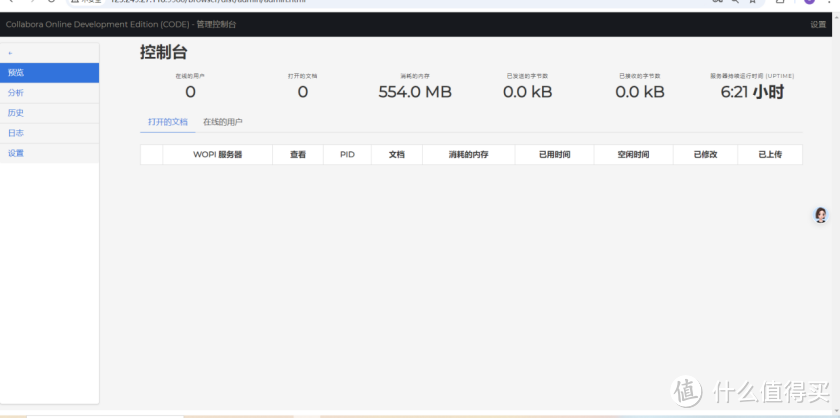The height and width of the screenshot is (418, 840).
Task: Click the 服务器持续运行时间 (UPTIME) label
Action: [x=752, y=76]
